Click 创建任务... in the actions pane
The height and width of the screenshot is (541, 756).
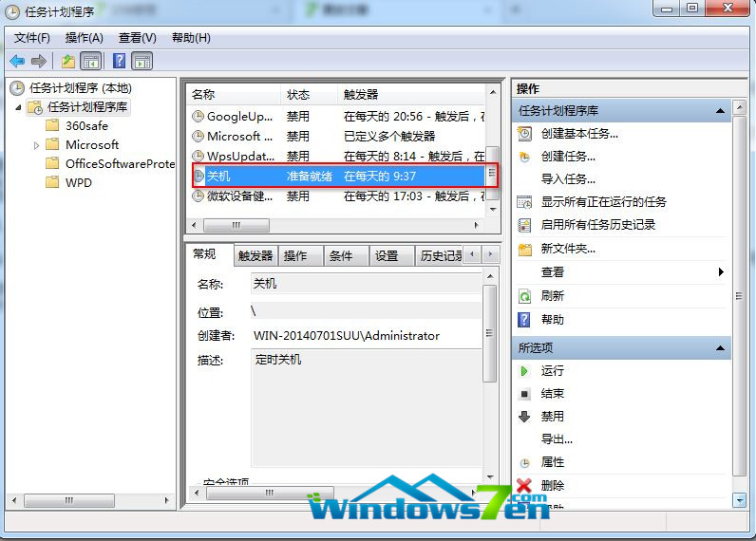click(568, 157)
